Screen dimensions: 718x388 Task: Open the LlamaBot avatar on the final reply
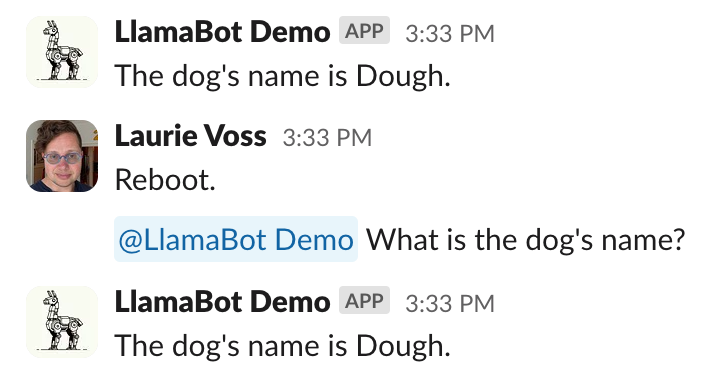pos(62,322)
